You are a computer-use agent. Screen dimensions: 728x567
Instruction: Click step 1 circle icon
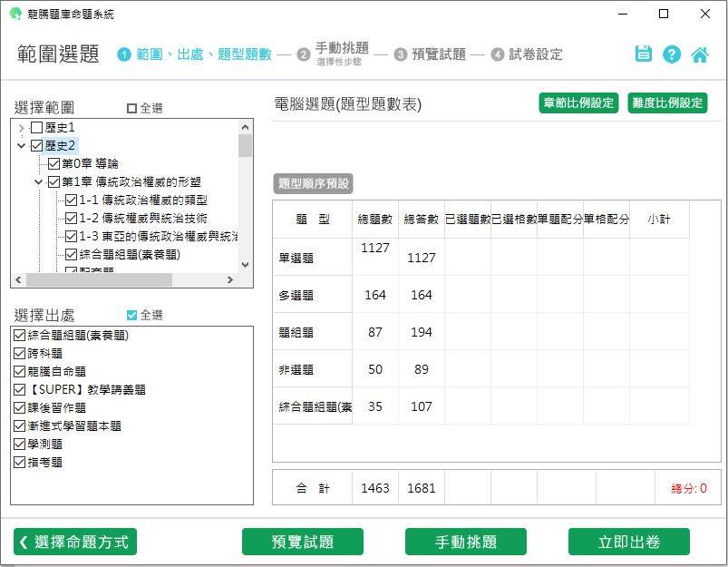click(x=123, y=54)
